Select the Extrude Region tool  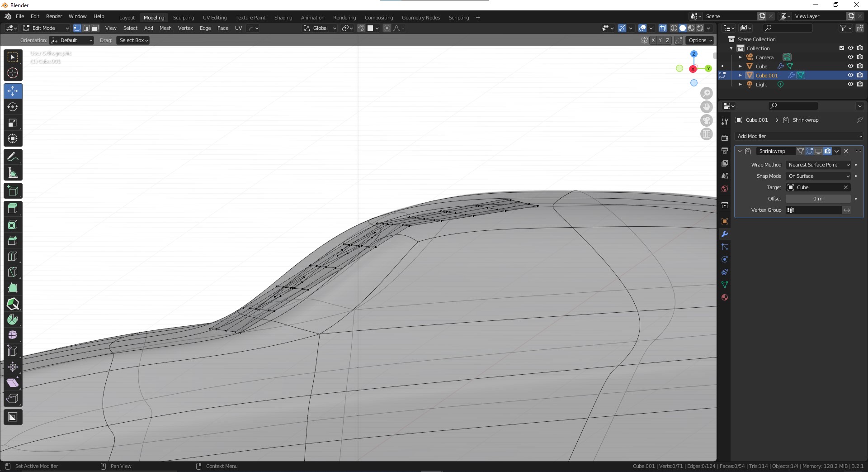tap(13, 209)
